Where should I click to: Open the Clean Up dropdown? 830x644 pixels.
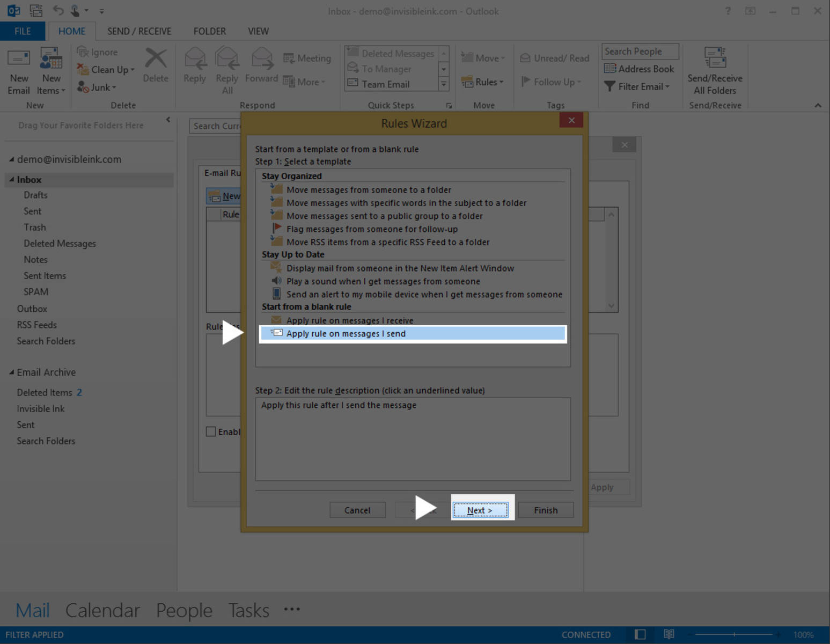click(106, 70)
